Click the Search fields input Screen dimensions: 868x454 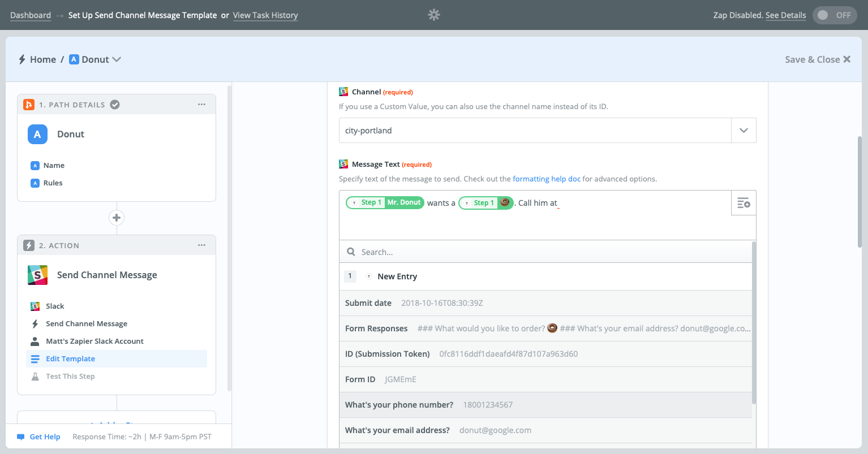point(546,252)
